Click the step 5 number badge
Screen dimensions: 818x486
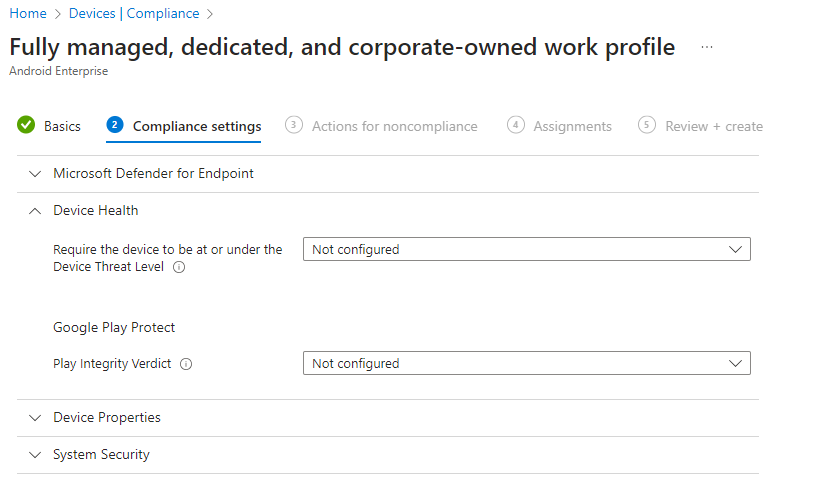coord(647,125)
